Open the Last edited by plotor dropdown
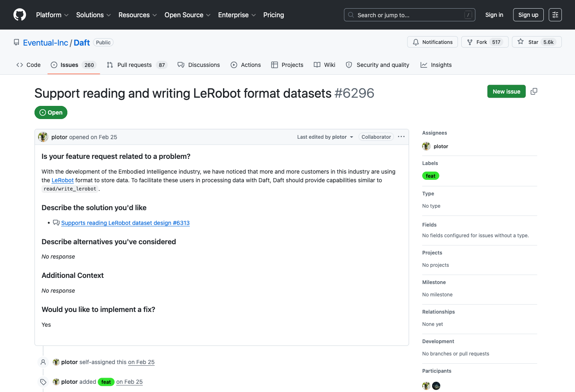This screenshot has width=575, height=392. tap(325, 137)
